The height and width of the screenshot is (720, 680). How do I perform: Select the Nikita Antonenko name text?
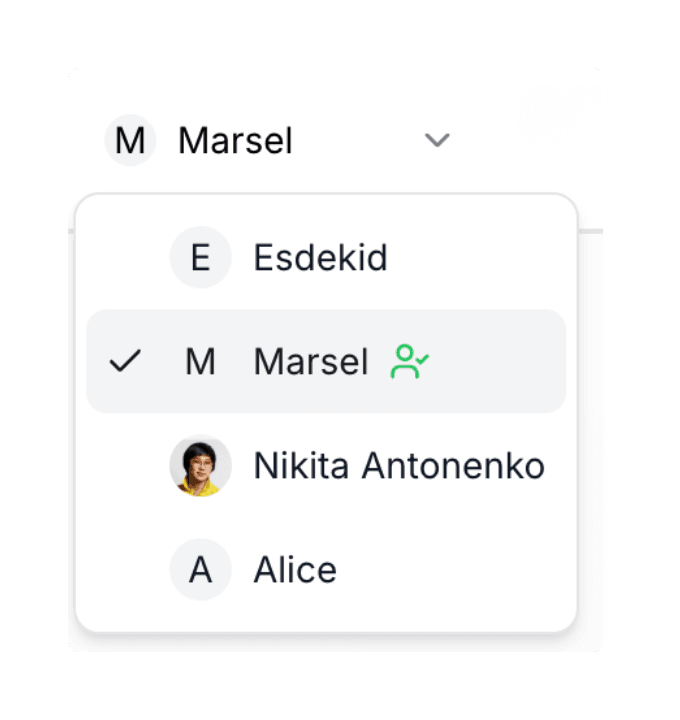pos(399,466)
